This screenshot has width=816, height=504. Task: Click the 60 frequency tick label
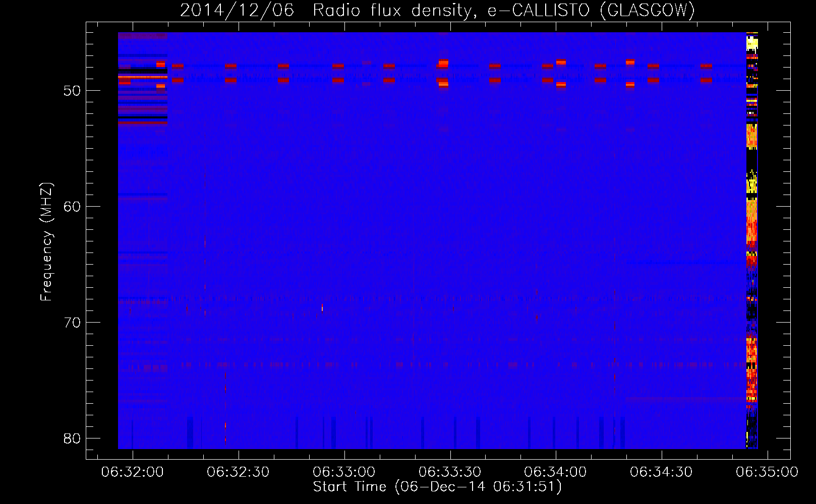(73, 207)
